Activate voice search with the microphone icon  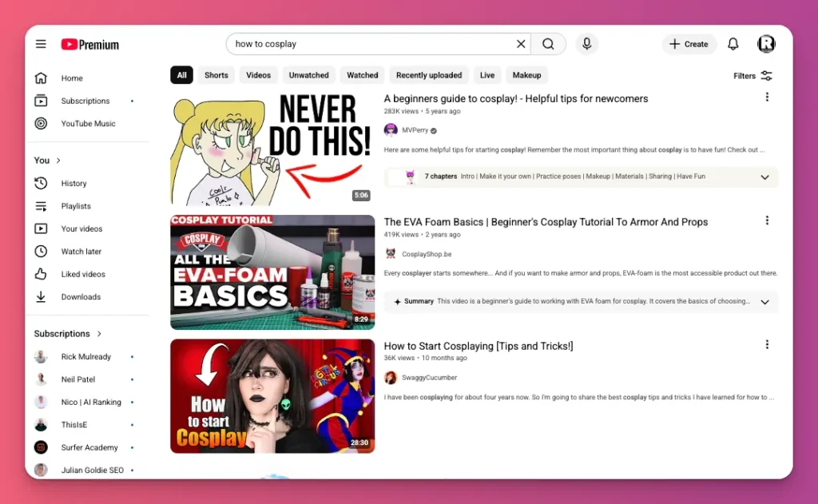pos(587,44)
